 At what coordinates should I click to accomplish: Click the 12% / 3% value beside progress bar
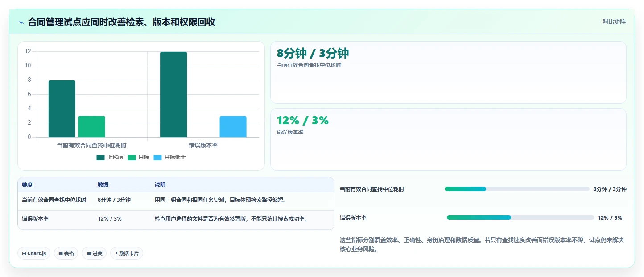(610, 218)
